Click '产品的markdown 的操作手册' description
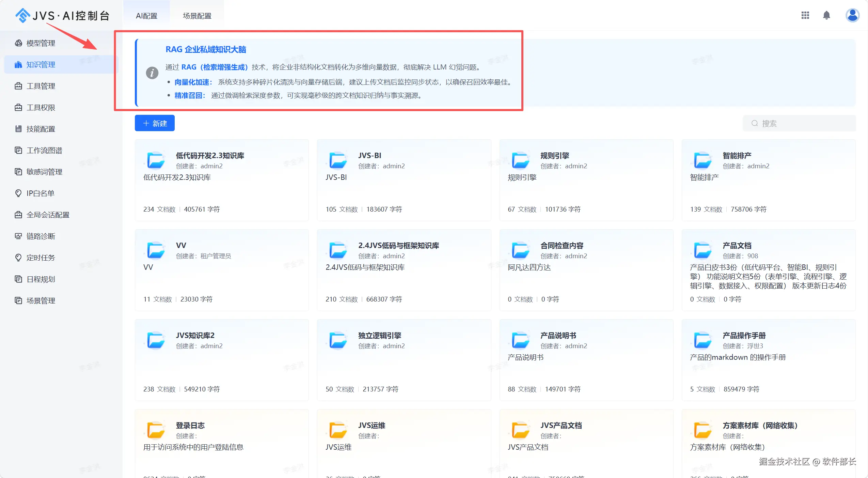This screenshot has height=478, width=868. point(738,357)
